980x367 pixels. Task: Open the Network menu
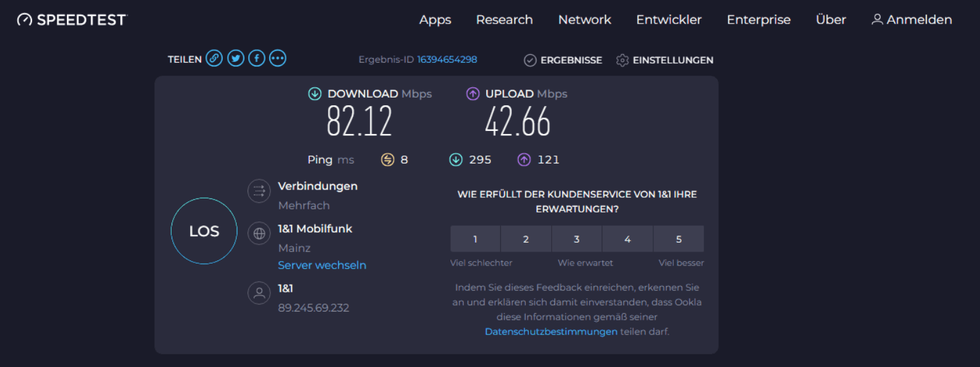click(x=584, y=20)
